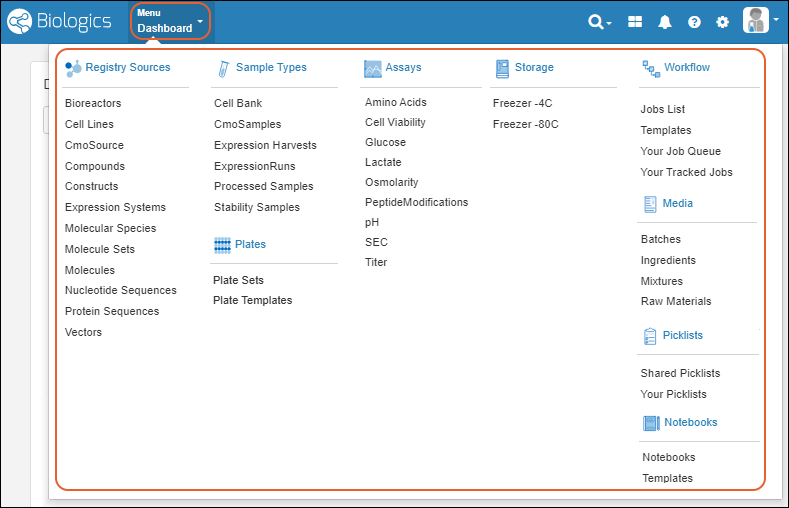Click the Biologics logo icon

point(20,21)
